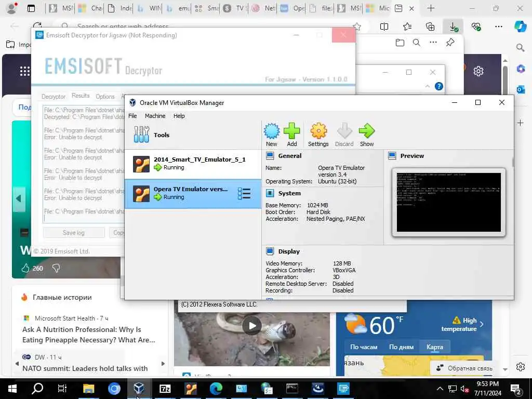Click the Edge sidebar search icon
The image size is (532, 399).
[521, 48]
